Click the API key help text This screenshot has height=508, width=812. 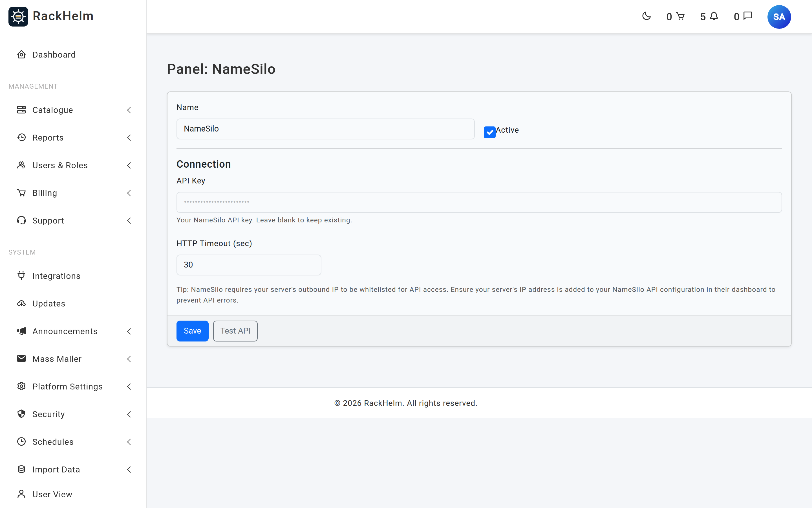click(264, 220)
